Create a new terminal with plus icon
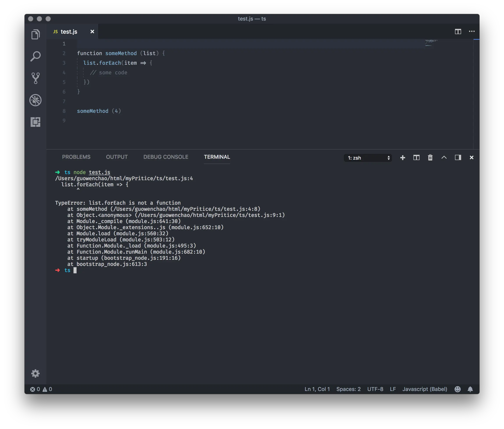Screen dimensions: 504x429 (x=402, y=158)
